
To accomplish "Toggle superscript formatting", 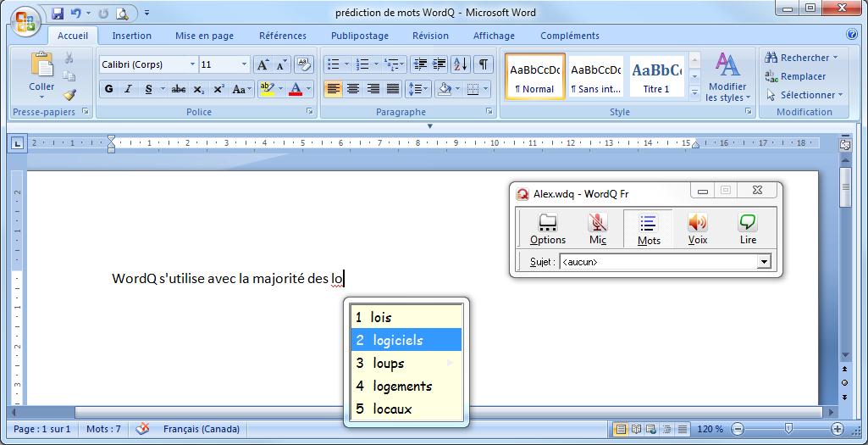I will tap(218, 89).
